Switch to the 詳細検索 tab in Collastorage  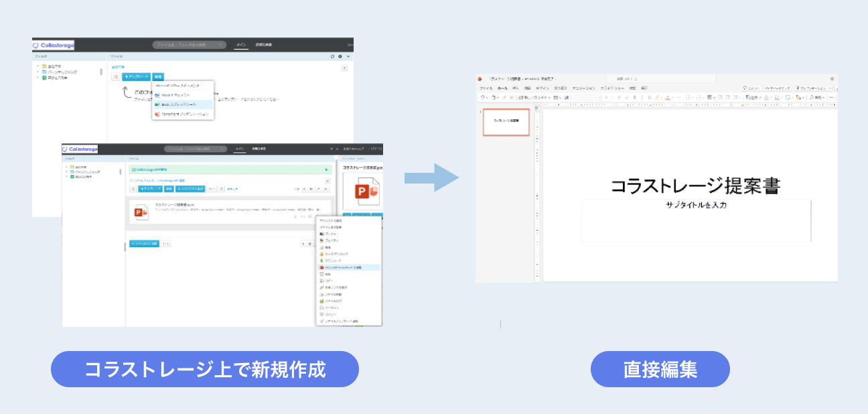coord(263,45)
